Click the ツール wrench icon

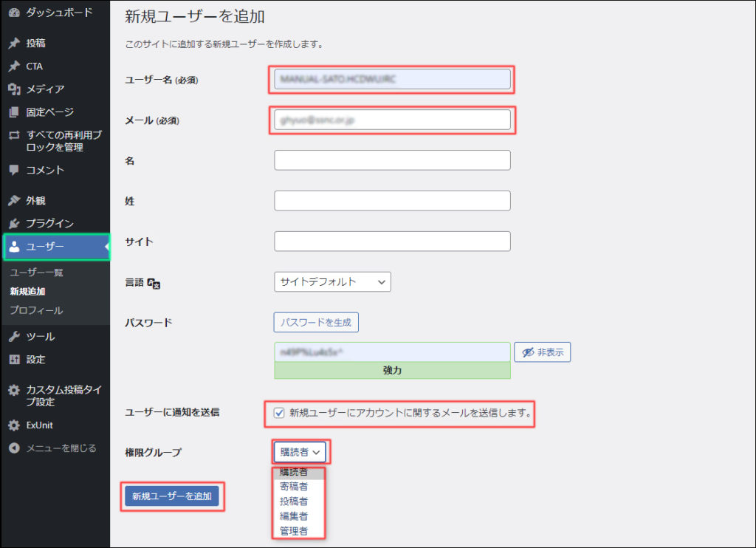[14, 337]
